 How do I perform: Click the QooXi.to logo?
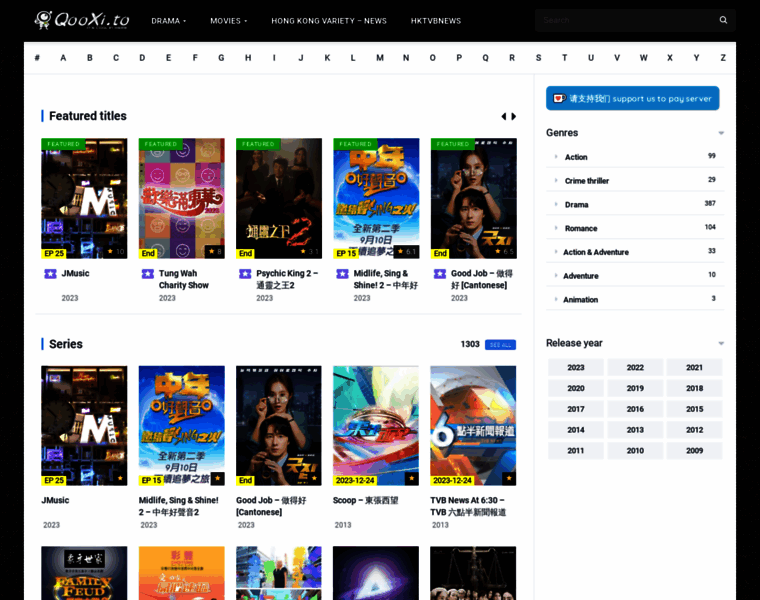82,20
